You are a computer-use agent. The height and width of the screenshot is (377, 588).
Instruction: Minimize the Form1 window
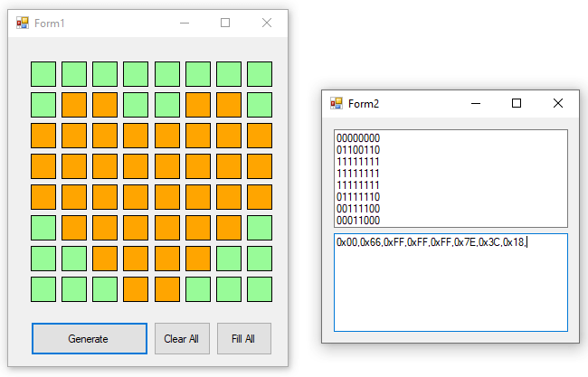click(x=185, y=23)
